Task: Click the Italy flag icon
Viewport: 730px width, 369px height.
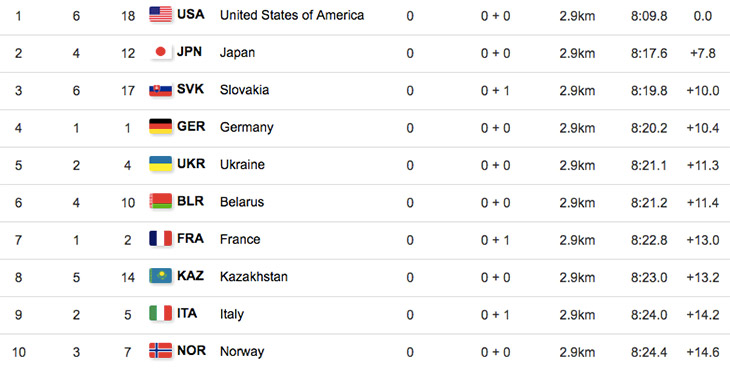Action: coord(161,314)
